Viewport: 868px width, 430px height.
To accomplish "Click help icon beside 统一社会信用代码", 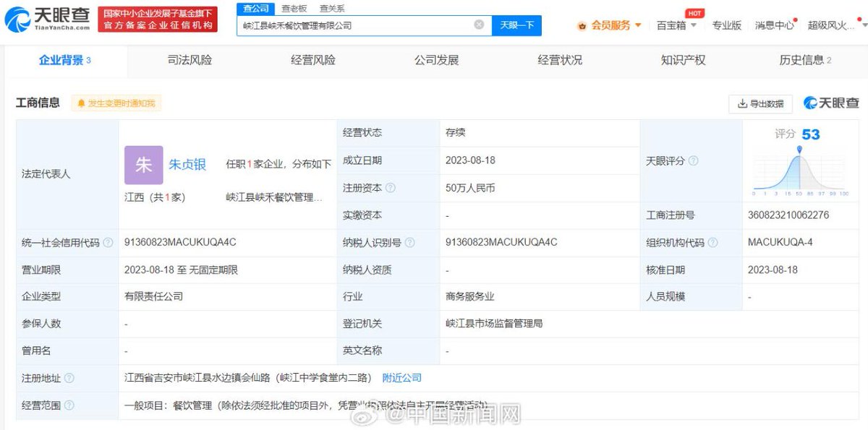I will 108,243.
